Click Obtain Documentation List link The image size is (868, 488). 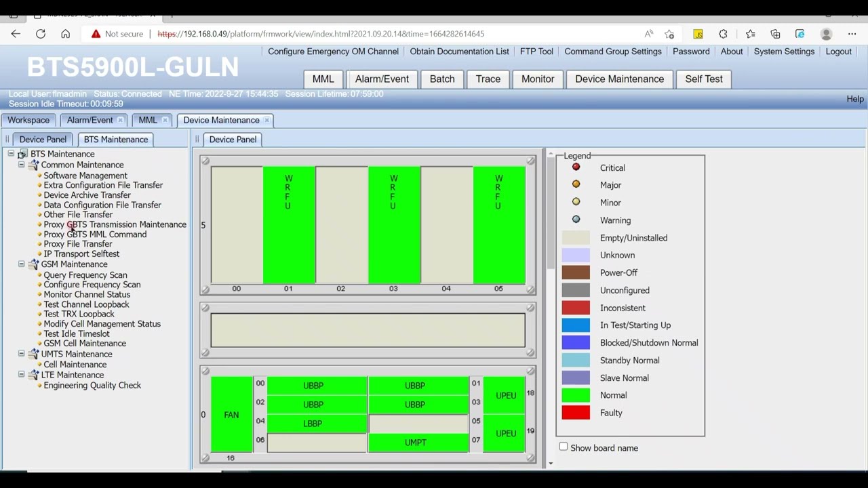[x=459, y=52]
